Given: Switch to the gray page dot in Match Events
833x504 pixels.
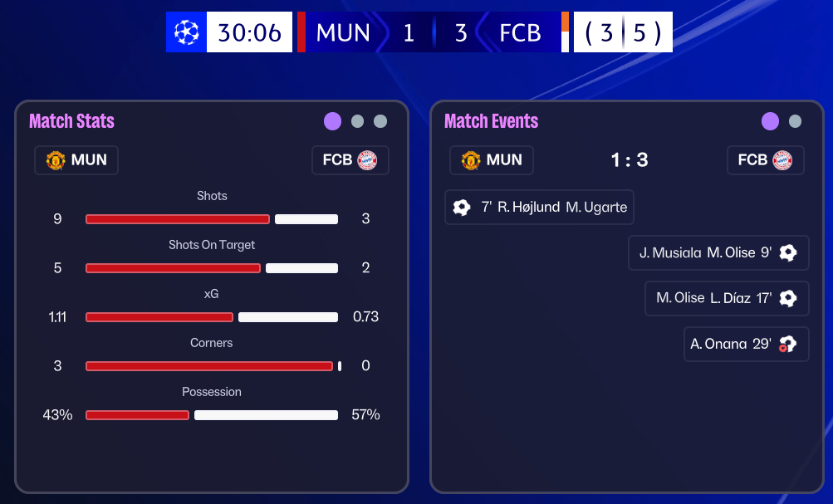Looking at the screenshot, I should point(795,121).
